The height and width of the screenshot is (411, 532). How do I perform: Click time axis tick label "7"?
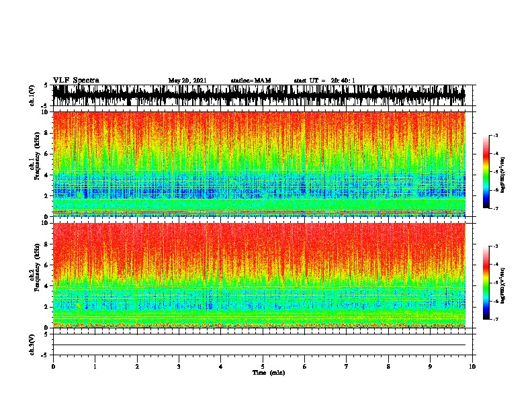pos(347,367)
